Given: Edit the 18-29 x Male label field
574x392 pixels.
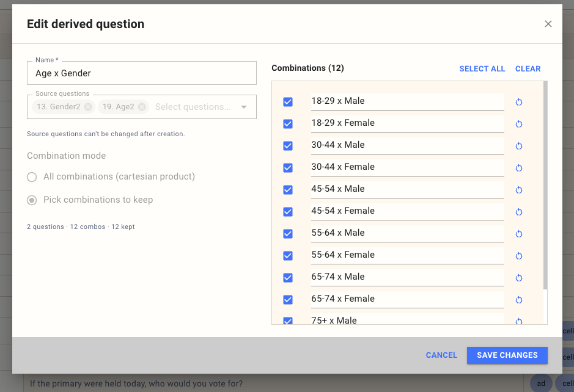Looking at the screenshot, I should (x=408, y=101).
